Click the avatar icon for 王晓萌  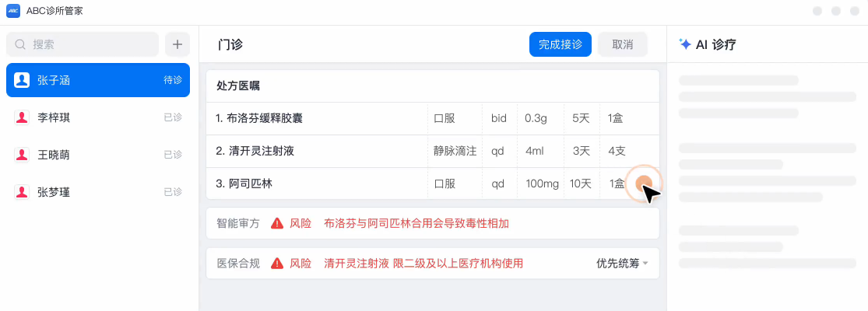22,155
